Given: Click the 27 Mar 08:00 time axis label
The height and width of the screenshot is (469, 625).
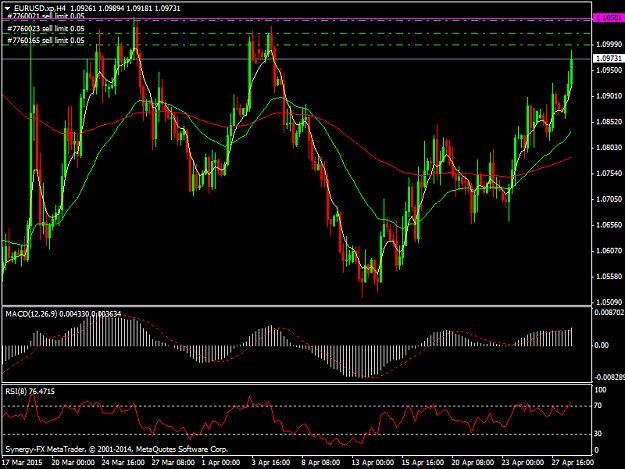Looking at the screenshot, I should tap(173, 463).
